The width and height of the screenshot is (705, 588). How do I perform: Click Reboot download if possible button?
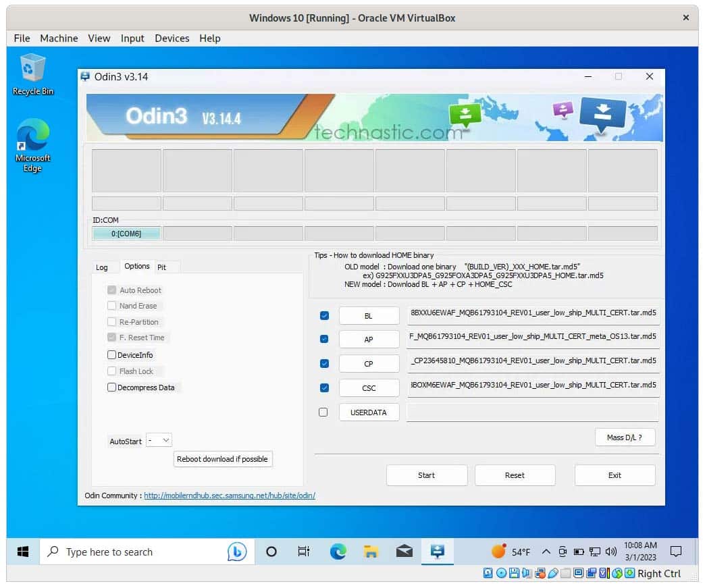[x=223, y=459]
